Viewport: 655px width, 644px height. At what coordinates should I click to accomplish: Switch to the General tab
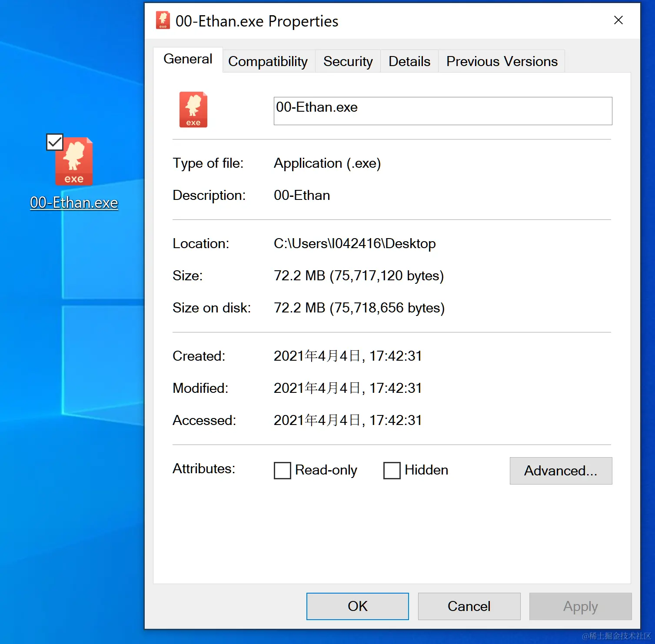coord(188,59)
